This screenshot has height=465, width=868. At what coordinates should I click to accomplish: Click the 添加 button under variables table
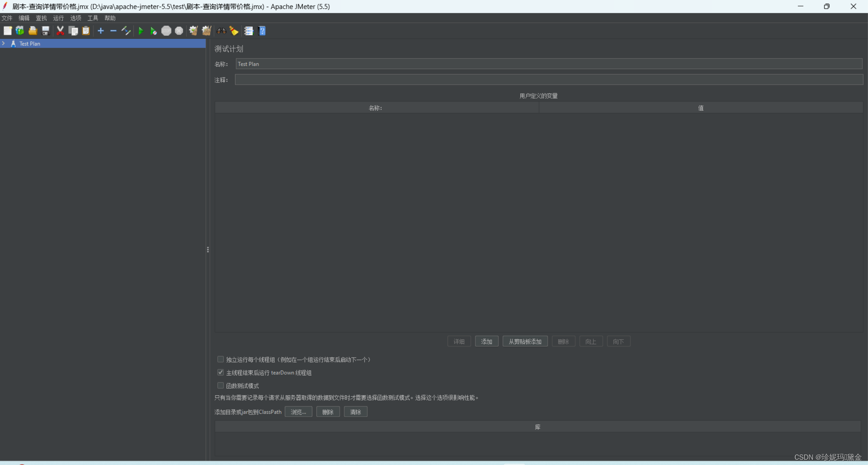pyautogui.click(x=487, y=342)
